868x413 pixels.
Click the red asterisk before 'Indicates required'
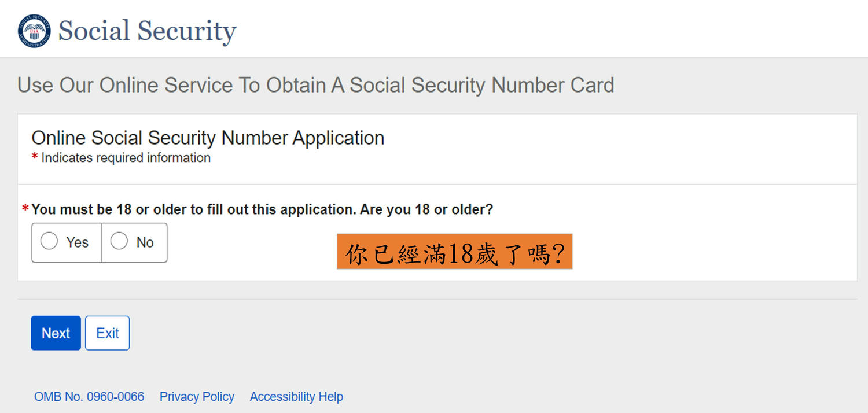pos(35,157)
